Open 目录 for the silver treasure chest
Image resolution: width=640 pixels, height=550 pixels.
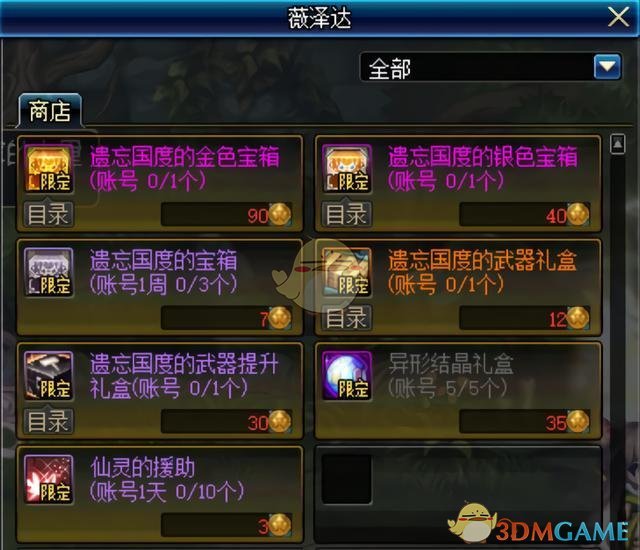coord(347,214)
